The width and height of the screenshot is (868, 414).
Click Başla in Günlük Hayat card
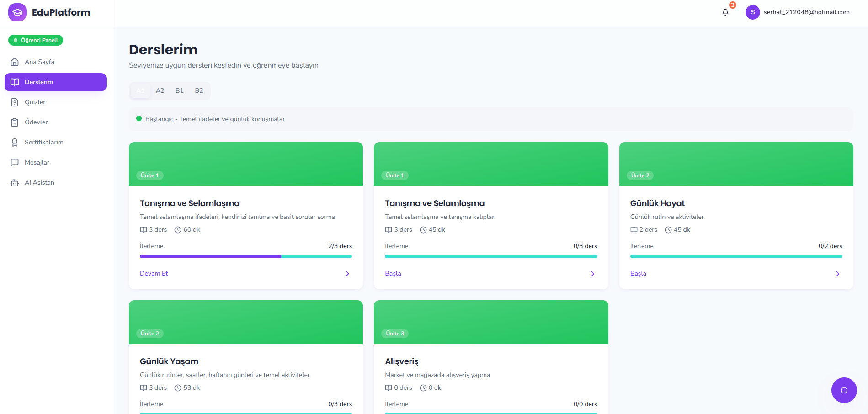coord(638,273)
